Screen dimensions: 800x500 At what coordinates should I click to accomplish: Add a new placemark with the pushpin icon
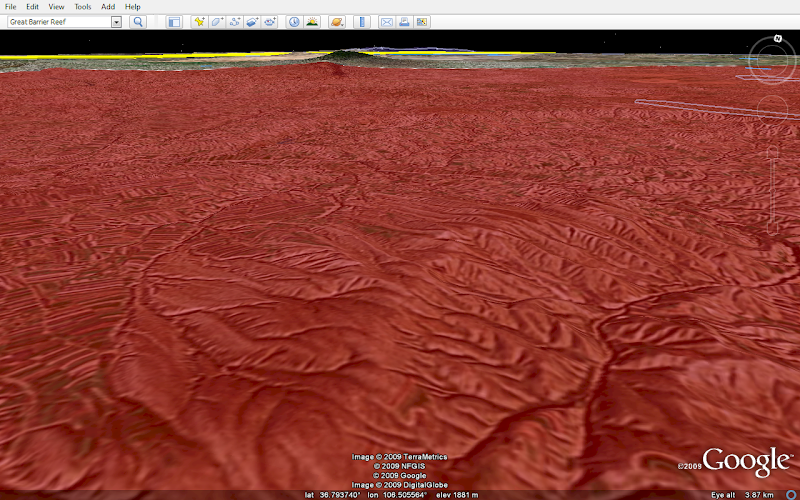point(199,22)
